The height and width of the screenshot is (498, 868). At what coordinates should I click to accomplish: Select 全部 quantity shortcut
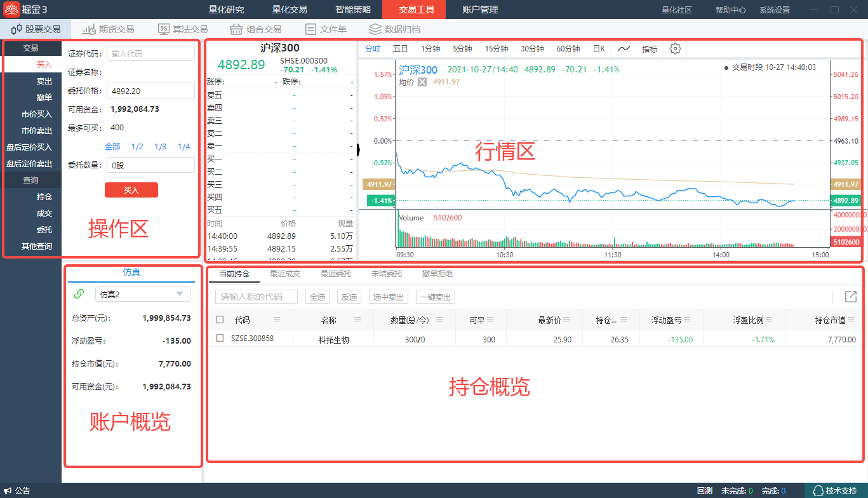click(112, 147)
